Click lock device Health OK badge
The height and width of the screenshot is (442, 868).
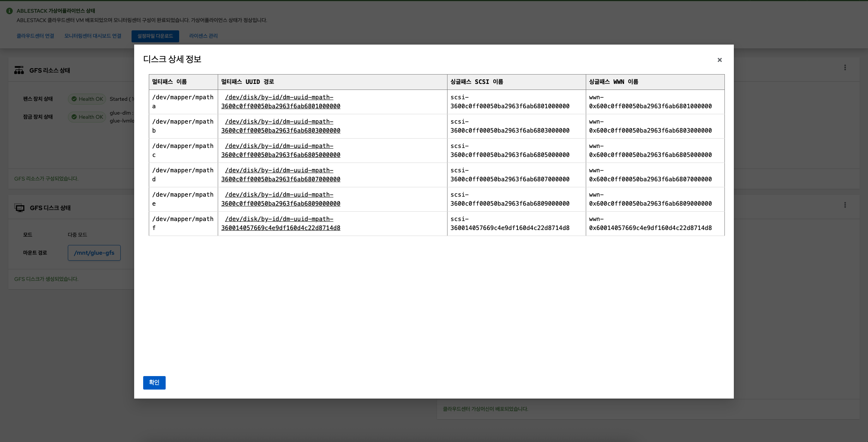(87, 117)
